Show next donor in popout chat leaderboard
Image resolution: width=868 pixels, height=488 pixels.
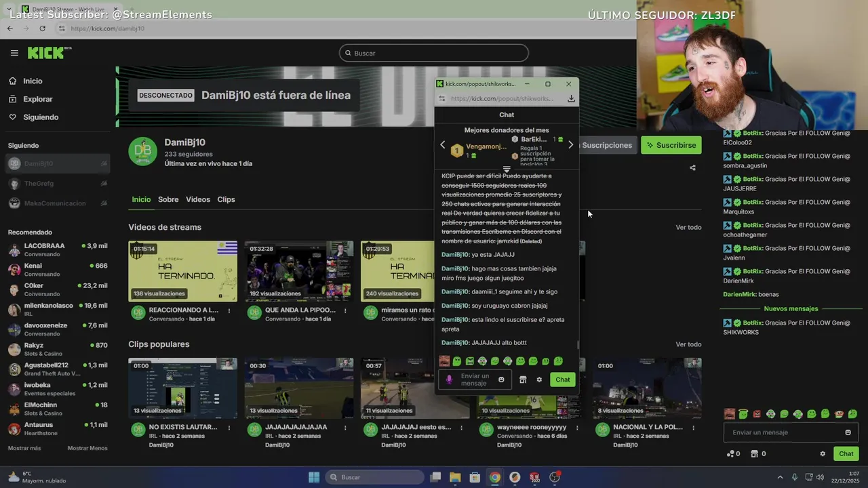[x=570, y=145]
